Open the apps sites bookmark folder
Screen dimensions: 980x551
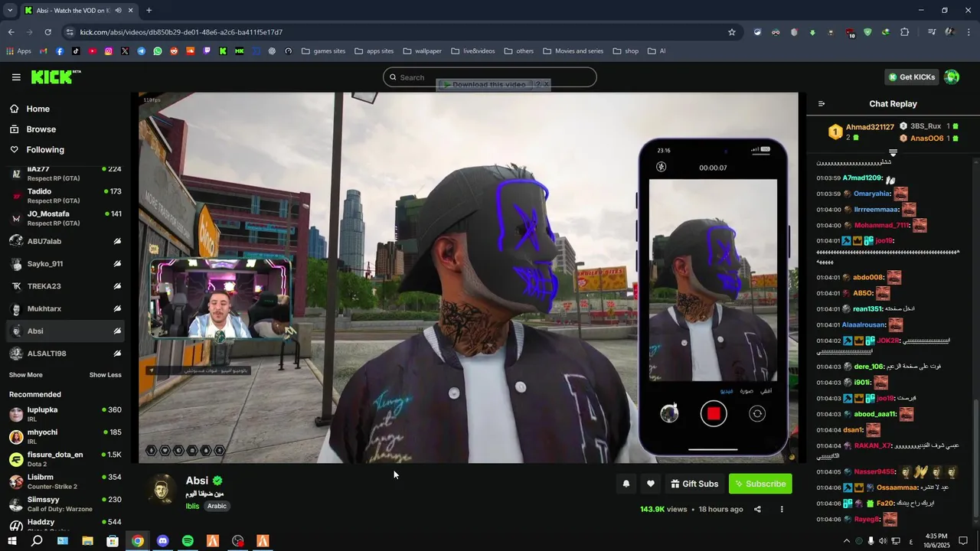(x=374, y=51)
